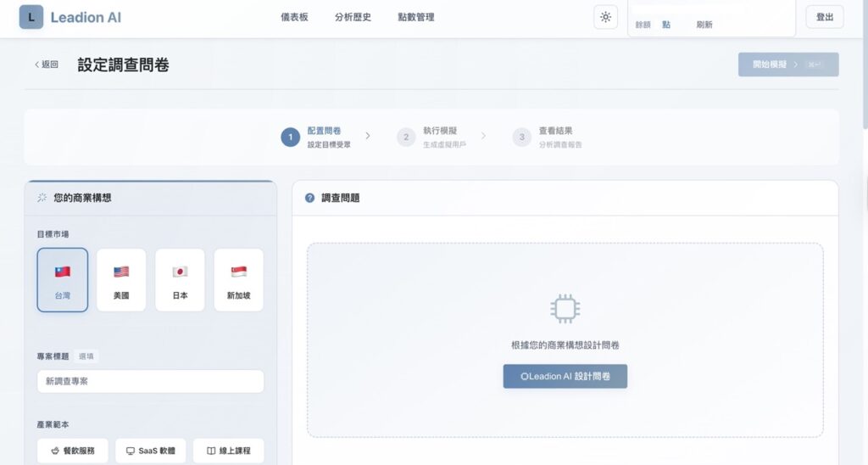Go to 點數管理 credits management
868x465 pixels.
point(415,17)
